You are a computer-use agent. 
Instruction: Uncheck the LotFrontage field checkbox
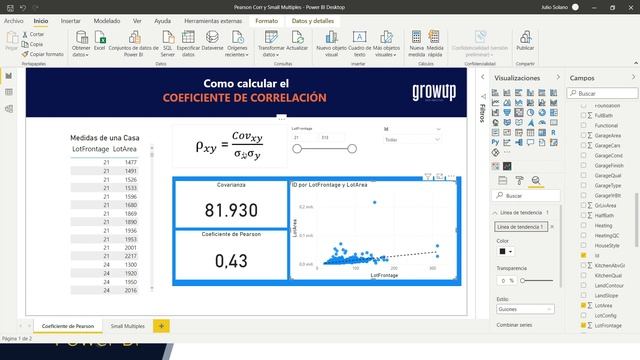point(583,325)
